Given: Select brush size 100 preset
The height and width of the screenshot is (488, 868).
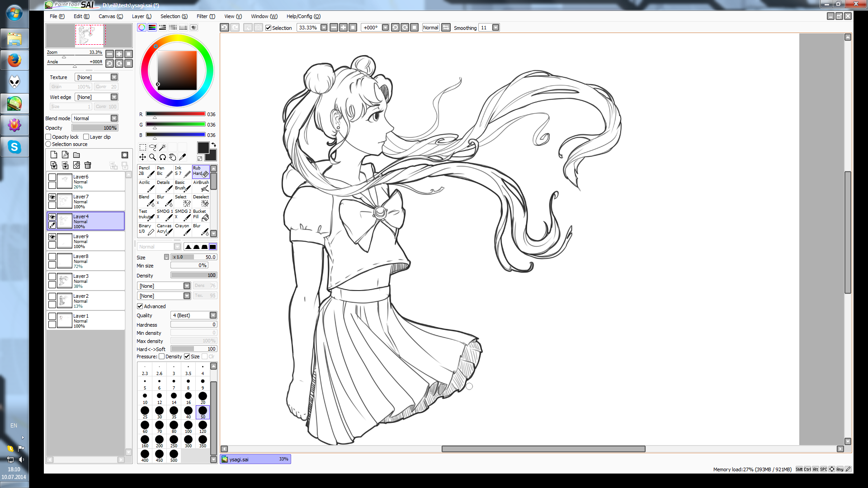Looking at the screenshot, I should 188,427.
